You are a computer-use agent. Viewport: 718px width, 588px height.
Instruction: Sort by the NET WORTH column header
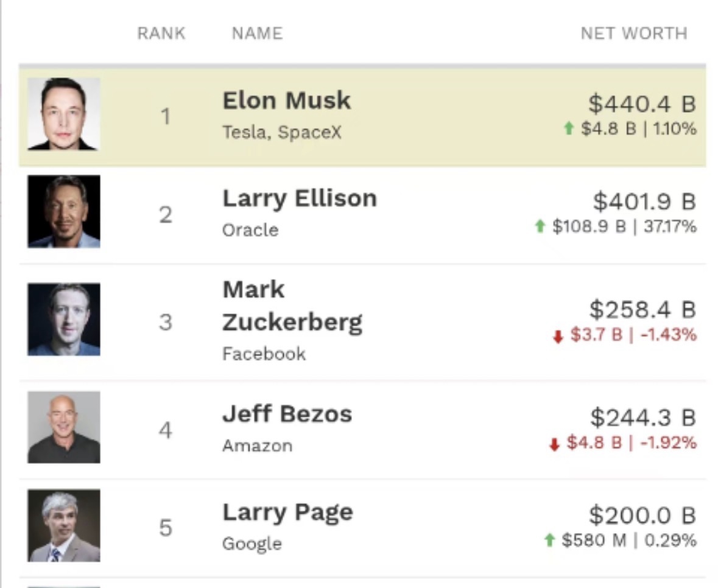[634, 33]
